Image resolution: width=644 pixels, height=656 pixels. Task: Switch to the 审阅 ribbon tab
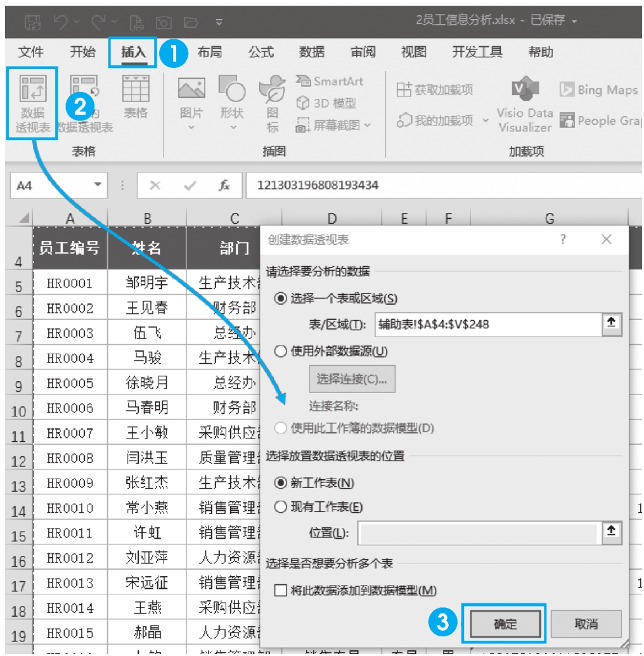click(363, 52)
